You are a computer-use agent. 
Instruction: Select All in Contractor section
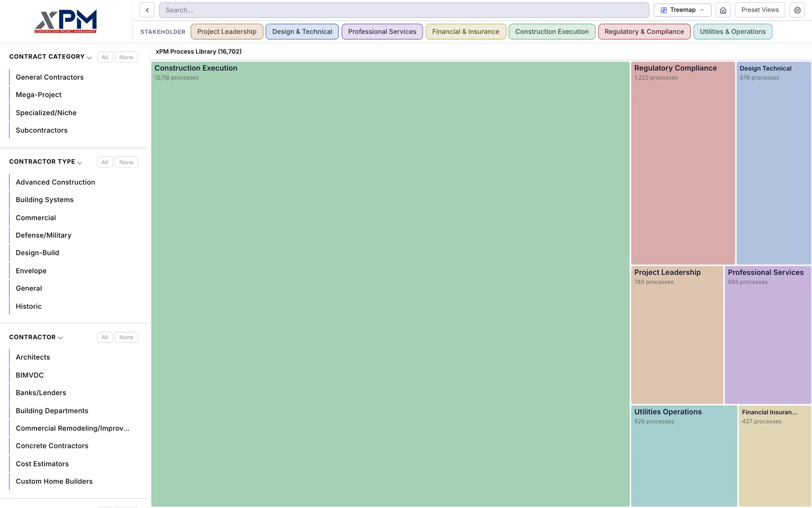(x=105, y=337)
